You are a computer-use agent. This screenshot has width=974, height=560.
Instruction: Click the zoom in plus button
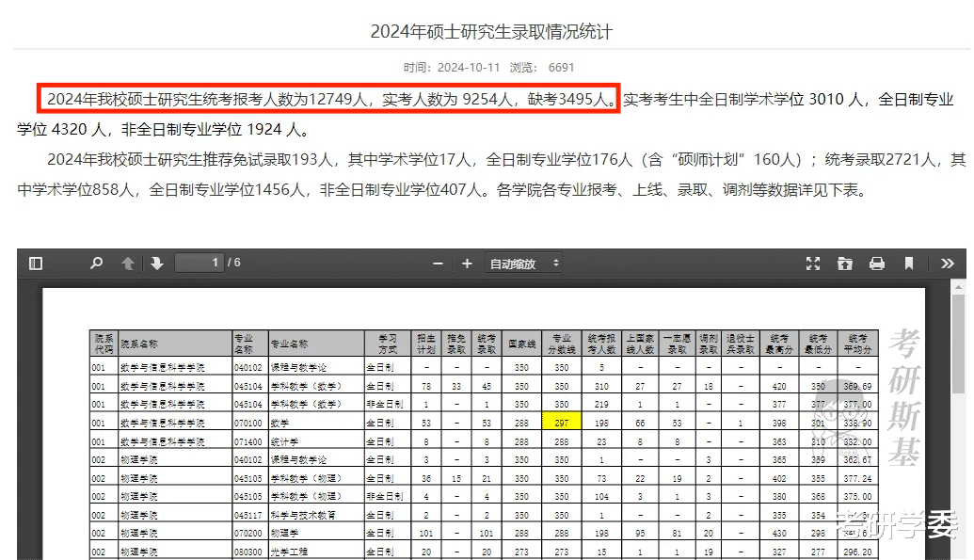click(x=467, y=264)
